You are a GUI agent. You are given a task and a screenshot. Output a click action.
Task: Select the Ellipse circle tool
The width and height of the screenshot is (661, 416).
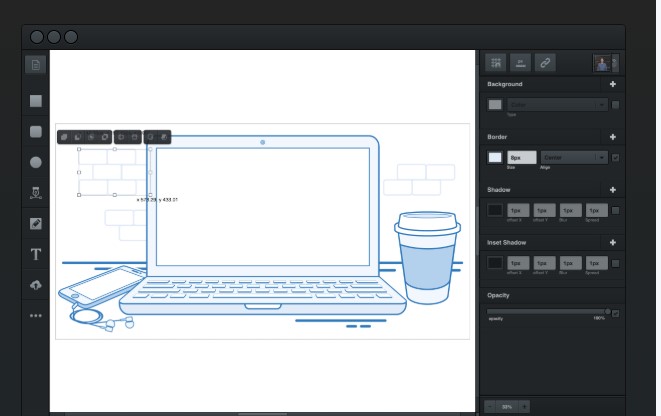[x=36, y=162]
